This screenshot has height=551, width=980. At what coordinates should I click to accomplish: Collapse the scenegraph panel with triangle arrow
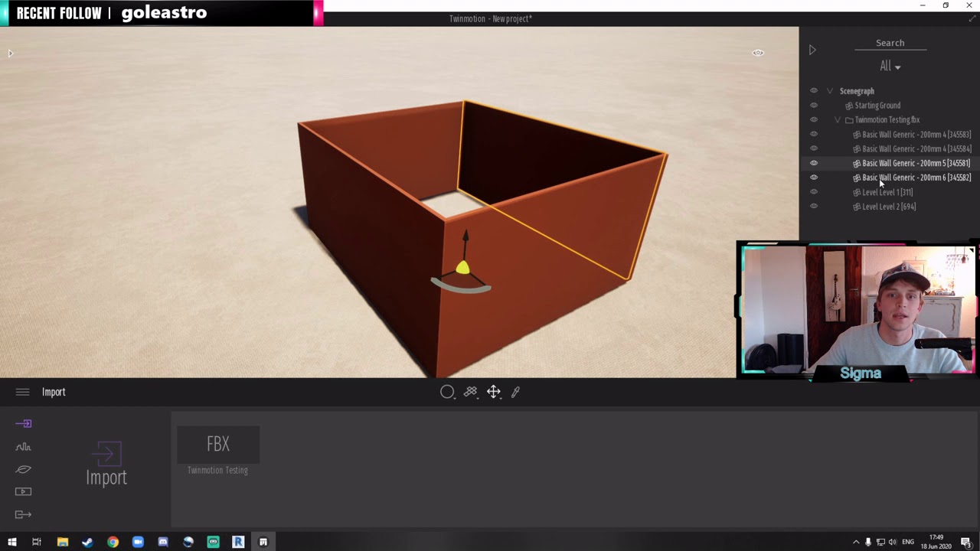(812, 51)
